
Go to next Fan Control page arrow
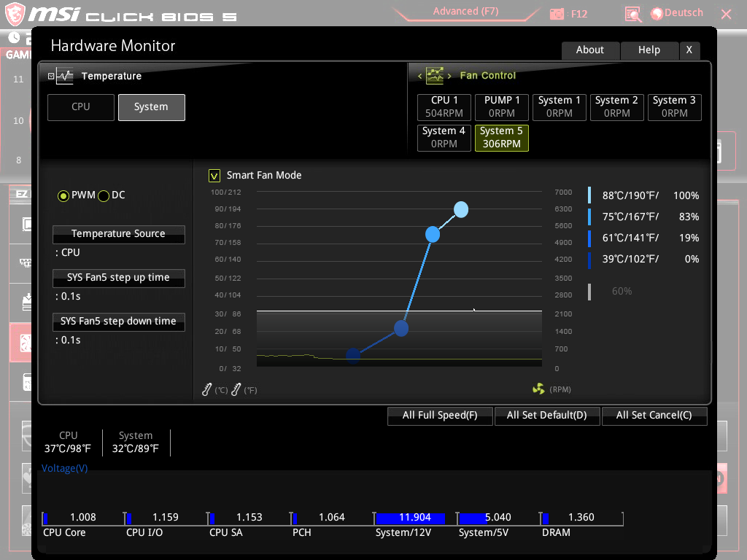tap(449, 76)
